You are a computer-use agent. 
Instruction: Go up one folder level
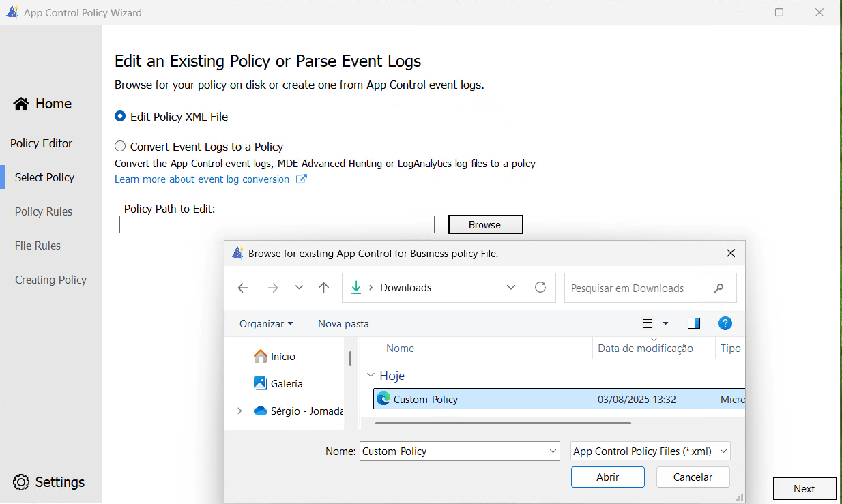(x=324, y=288)
